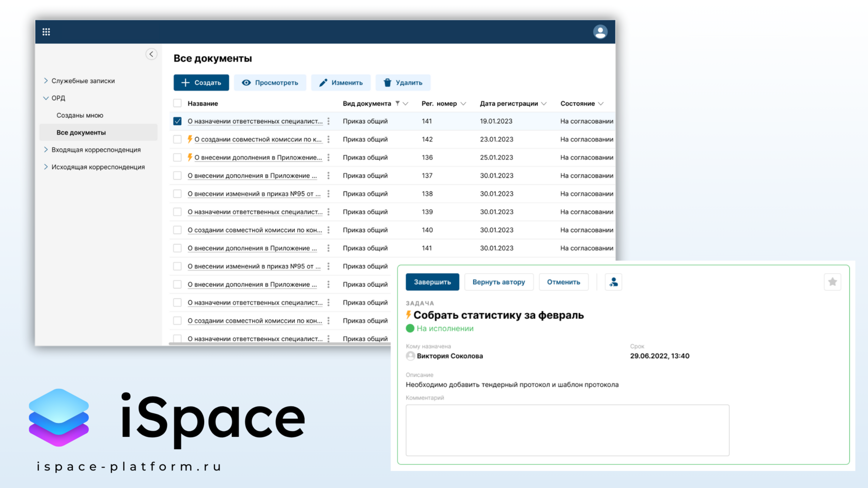Click the Все документы page heading
Screen dimensions: 868x488
click(x=213, y=58)
